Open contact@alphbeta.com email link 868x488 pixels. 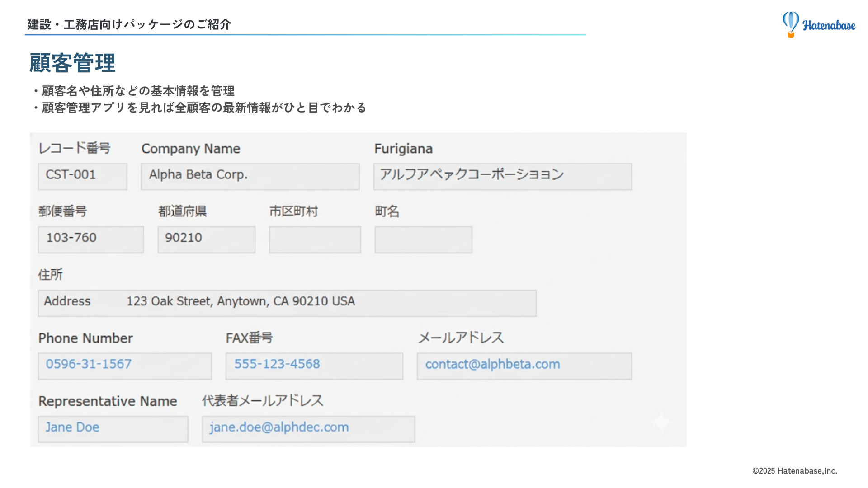click(x=492, y=364)
